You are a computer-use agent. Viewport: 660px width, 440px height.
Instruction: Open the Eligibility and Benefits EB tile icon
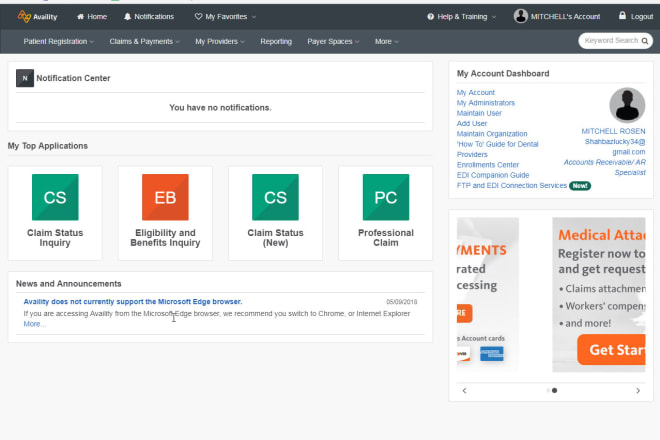click(165, 197)
